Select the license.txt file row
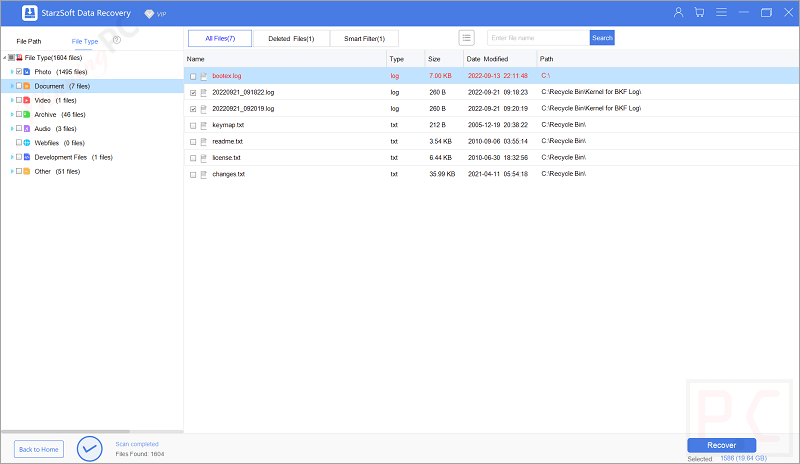This screenshot has width=800, height=464. (x=491, y=158)
